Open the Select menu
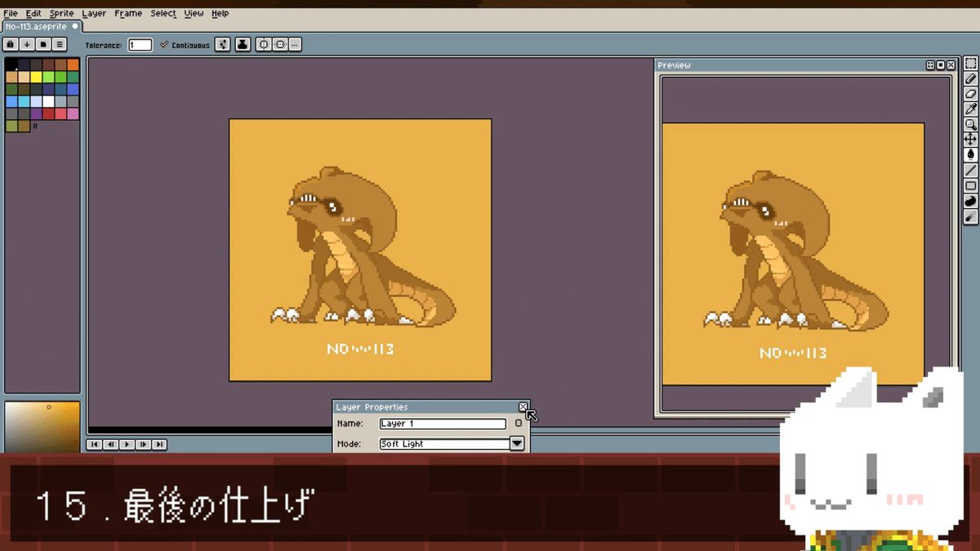 163,13
